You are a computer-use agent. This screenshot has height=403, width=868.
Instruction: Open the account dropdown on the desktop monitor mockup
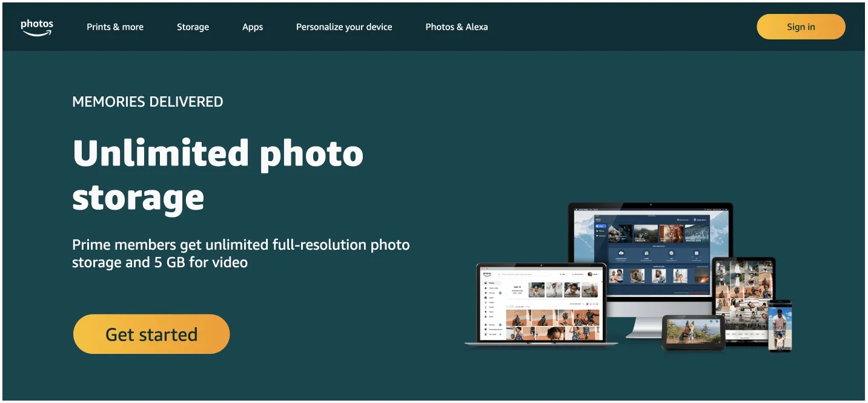700,219
